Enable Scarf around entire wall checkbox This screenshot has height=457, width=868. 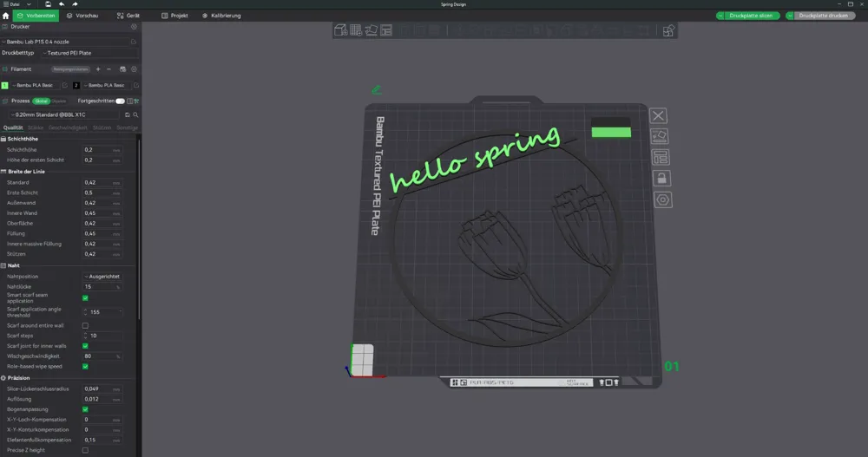tap(85, 325)
